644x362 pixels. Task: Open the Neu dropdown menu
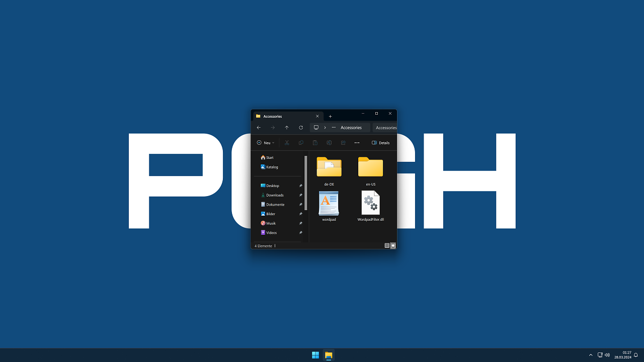pos(266,143)
